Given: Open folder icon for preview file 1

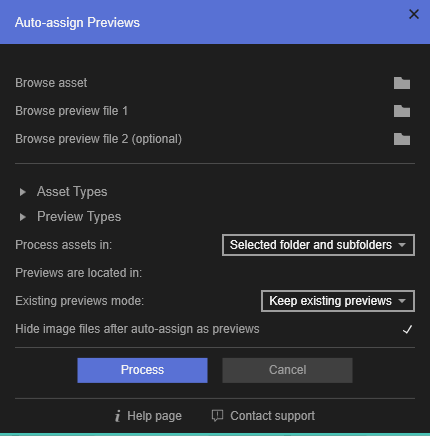Looking at the screenshot, I should click(402, 111).
